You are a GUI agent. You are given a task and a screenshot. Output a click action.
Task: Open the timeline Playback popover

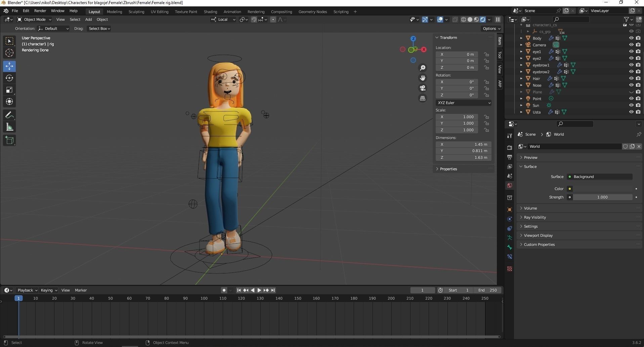click(27, 290)
